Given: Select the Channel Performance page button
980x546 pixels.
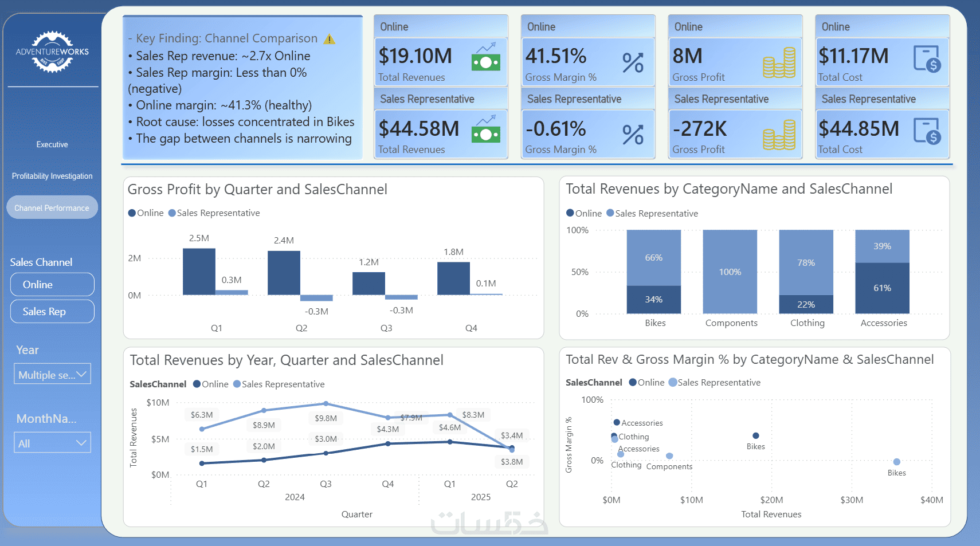Looking at the screenshot, I should (52, 207).
